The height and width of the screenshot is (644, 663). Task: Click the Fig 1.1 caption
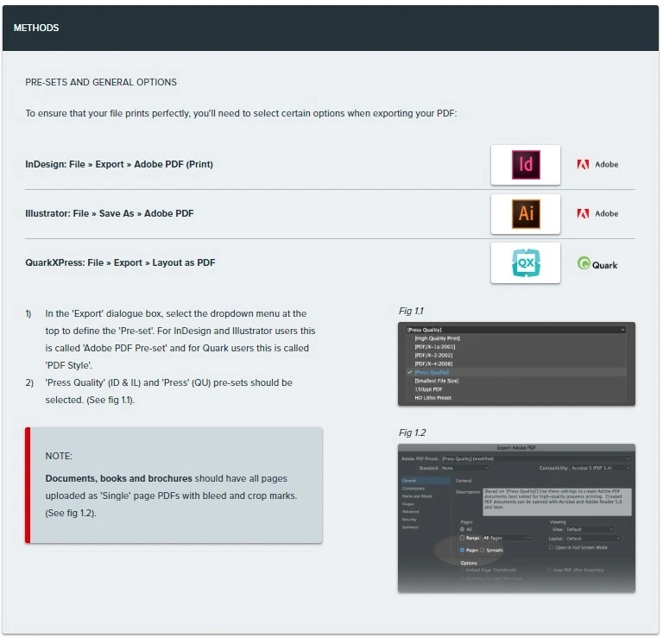pos(411,312)
